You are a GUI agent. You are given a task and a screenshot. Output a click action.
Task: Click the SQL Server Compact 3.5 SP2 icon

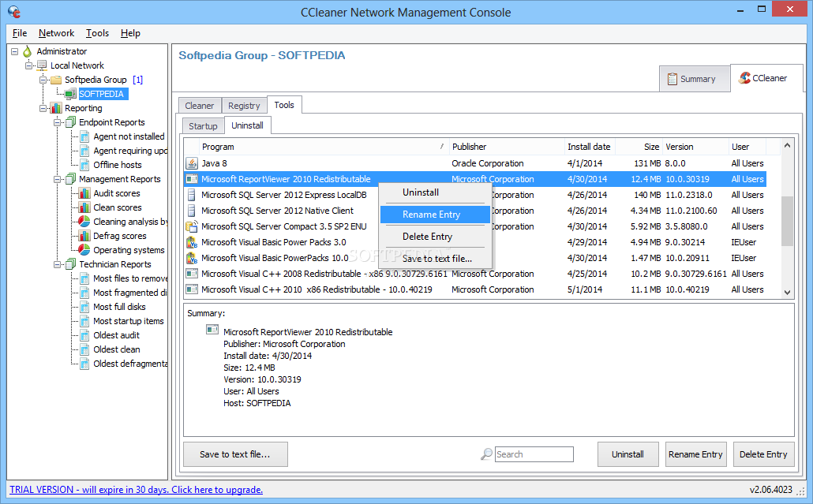(192, 226)
